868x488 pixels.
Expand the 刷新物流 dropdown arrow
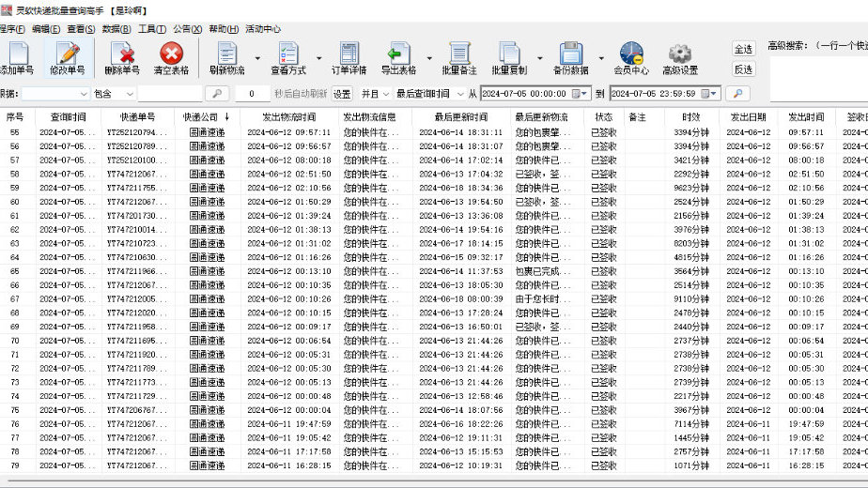click(x=257, y=58)
